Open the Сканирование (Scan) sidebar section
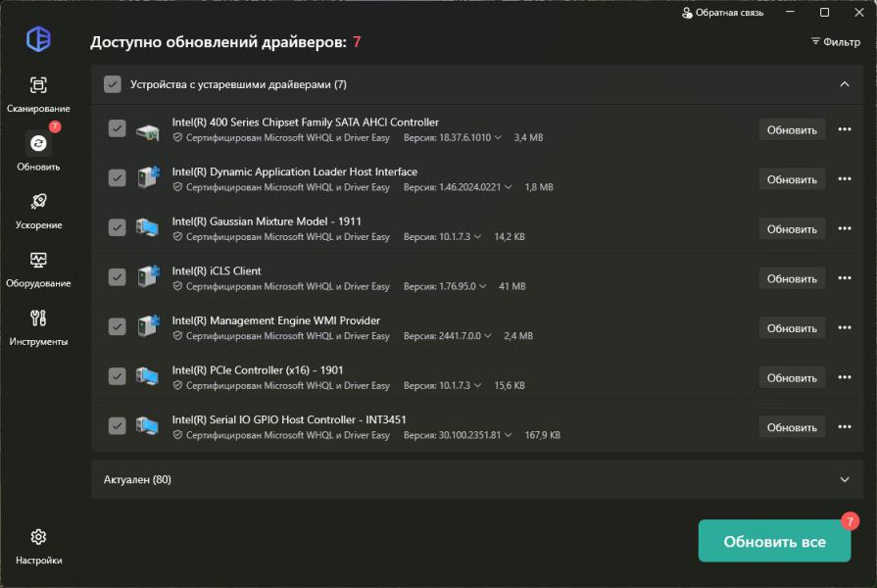 (x=38, y=86)
